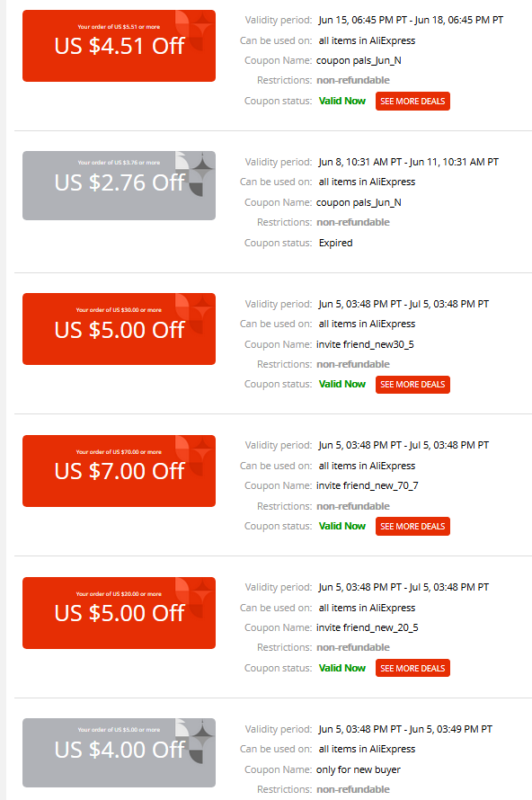Viewport: 532px width, 800px height.
Task: Open the US $5.00 Off coupon for orders over $20
Action: (119, 613)
